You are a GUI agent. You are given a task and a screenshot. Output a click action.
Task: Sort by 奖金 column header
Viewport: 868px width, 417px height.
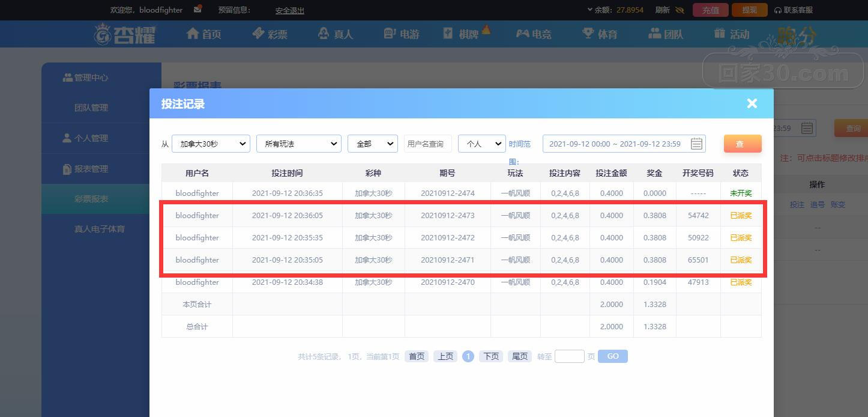click(654, 173)
